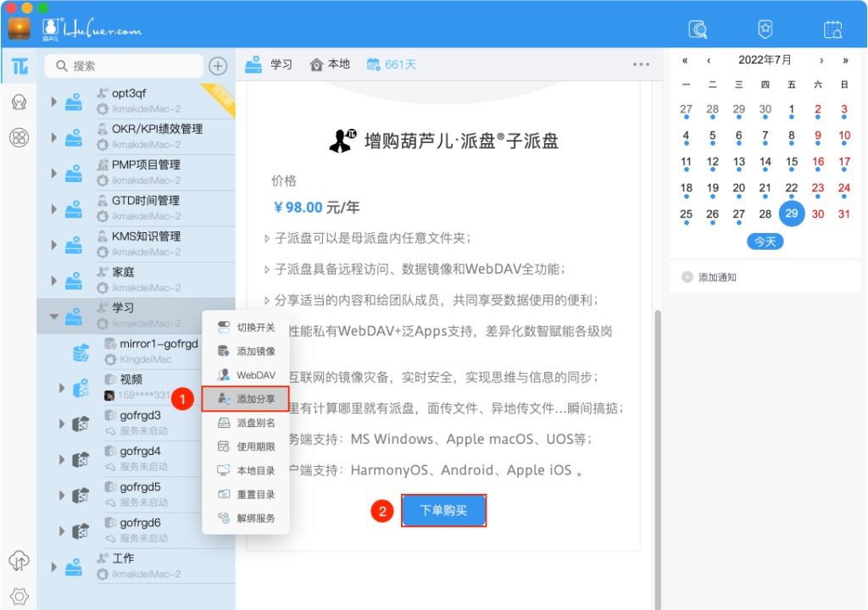Choose WebDAV from the context menu
This screenshot has height=610, width=868.
(x=246, y=374)
